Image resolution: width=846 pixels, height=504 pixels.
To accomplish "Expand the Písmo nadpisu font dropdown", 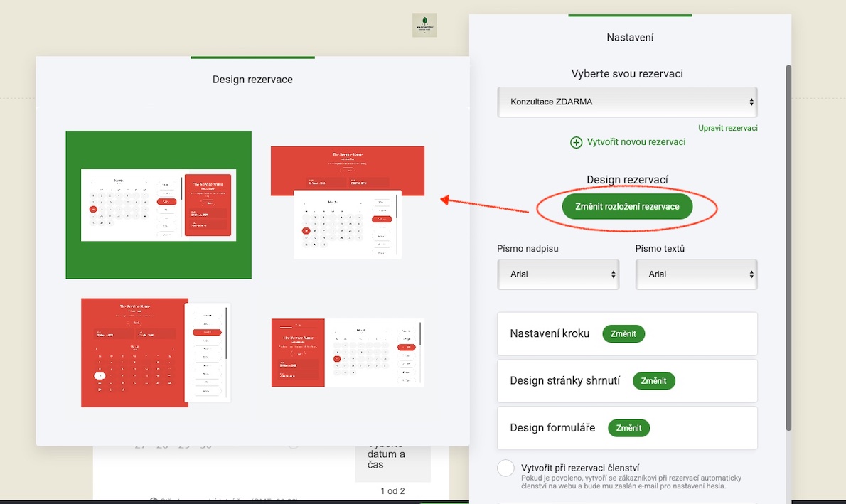I will tap(558, 274).
